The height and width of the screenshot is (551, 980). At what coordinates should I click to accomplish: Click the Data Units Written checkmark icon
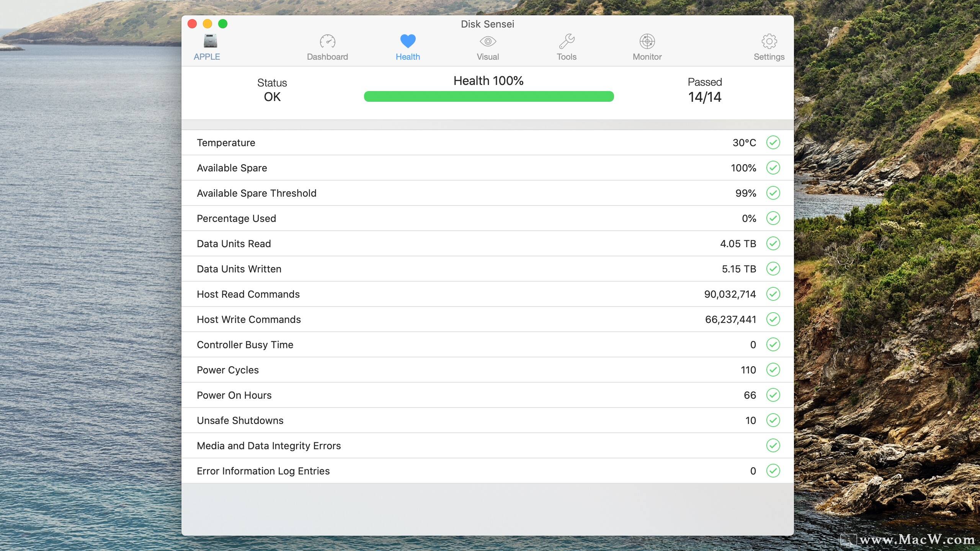tap(773, 269)
